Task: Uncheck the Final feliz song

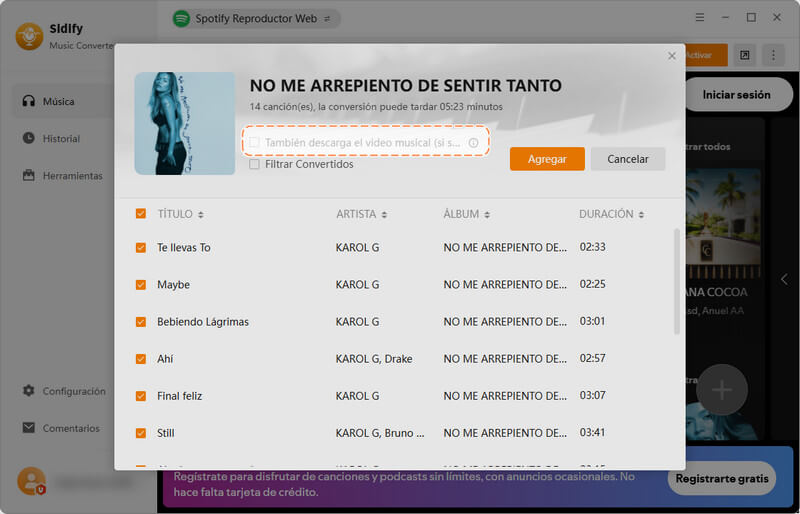Action: tap(141, 396)
